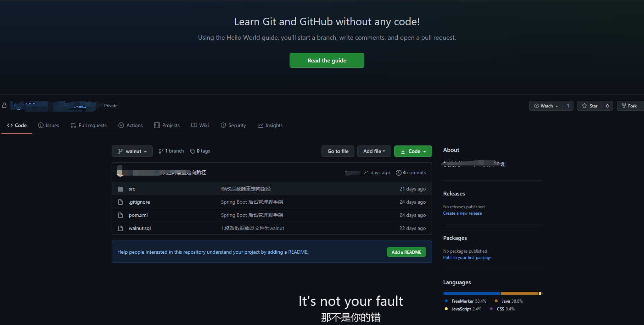Expand the Add file menu
This screenshot has width=644, height=325.
tap(374, 151)
